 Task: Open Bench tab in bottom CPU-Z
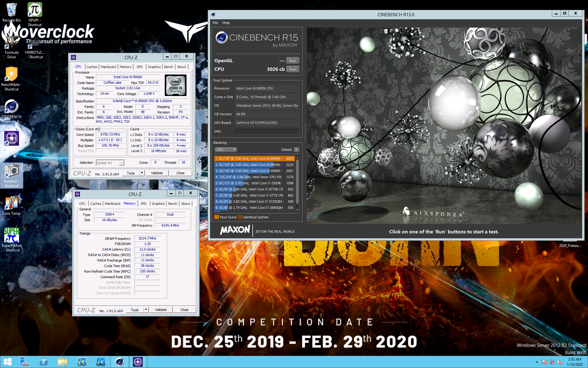[172, 204]
